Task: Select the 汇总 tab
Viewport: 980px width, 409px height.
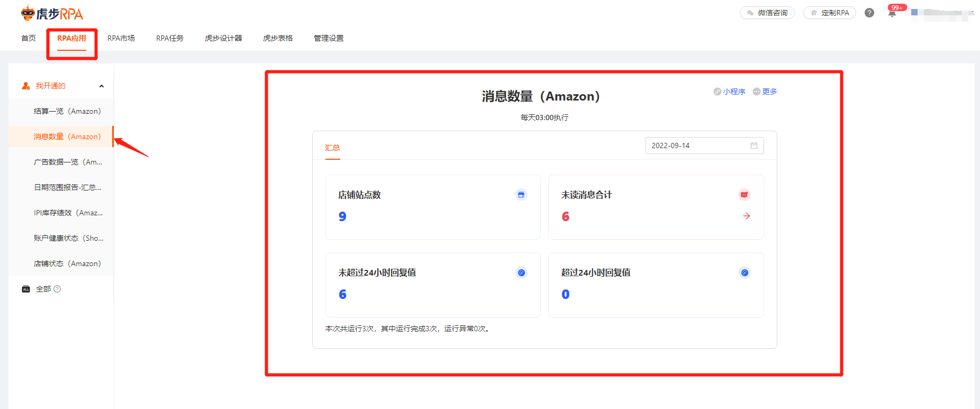Action: tap(332, 148)
